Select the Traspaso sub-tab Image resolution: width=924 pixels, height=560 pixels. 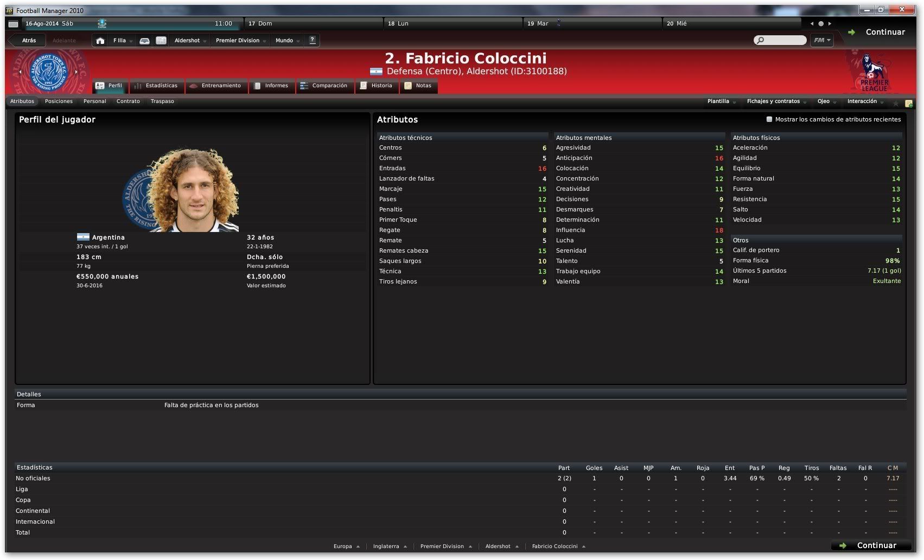click(x=162, y=101)
